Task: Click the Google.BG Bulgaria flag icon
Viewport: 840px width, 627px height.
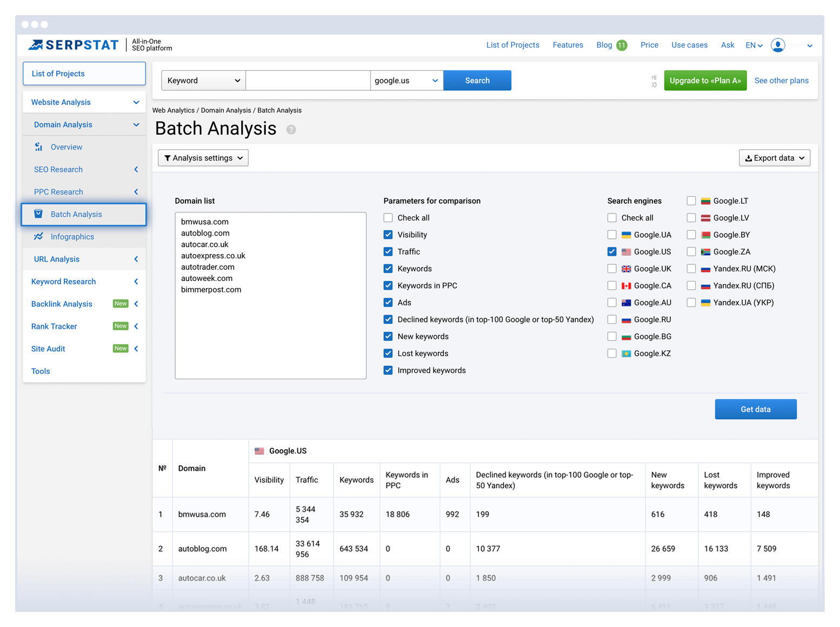Action: click(x=626, y=337)
